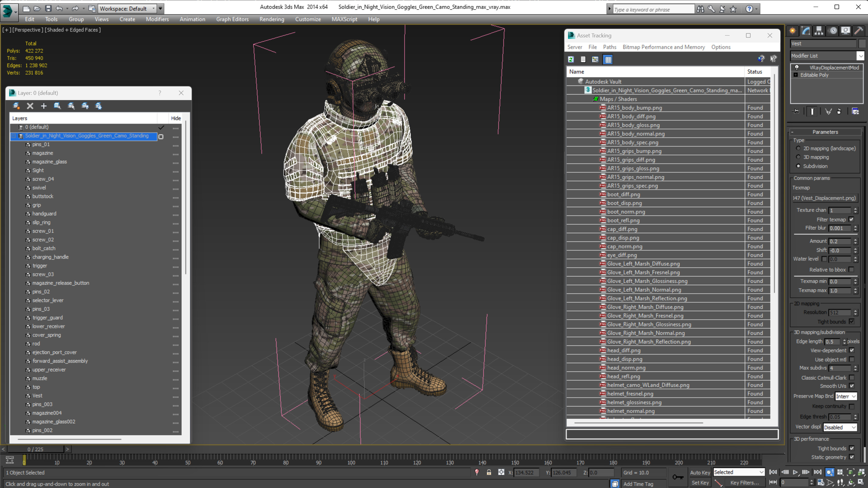Image resolution: width=868 pixels, height=488 pixels.
Task: Click the Open File folder icon
Action: click(x=37, y=9)
